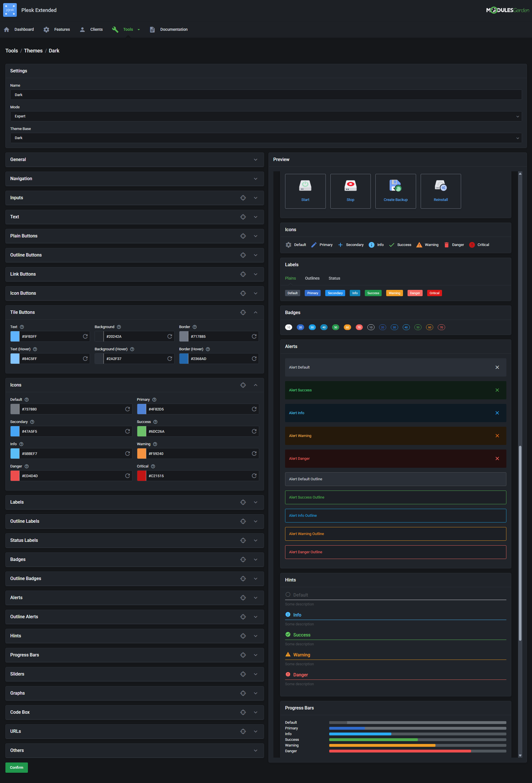Screen dimensions: 532x783
Task: Reset the Border Hover color #2368AD
Action: point(254,359)
